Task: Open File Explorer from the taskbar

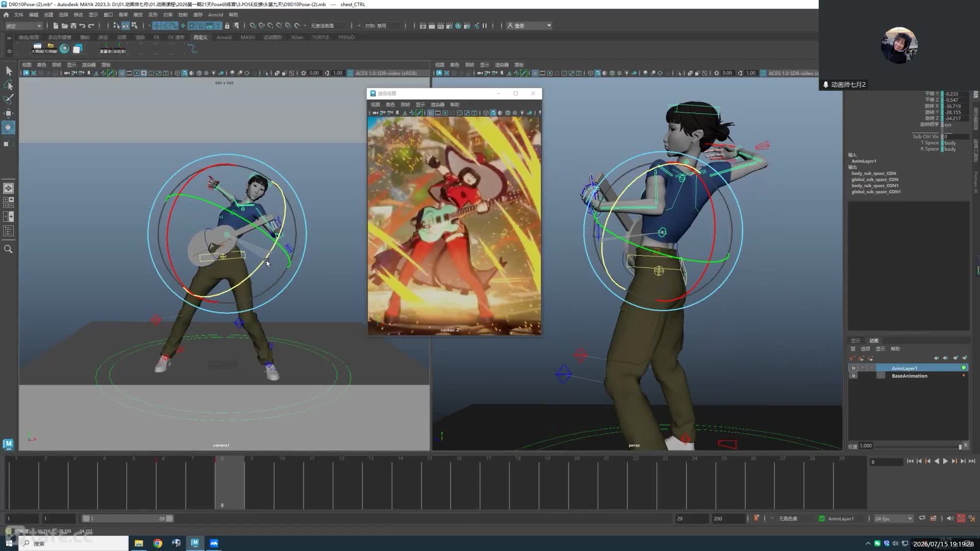Action: coord(139,543)
